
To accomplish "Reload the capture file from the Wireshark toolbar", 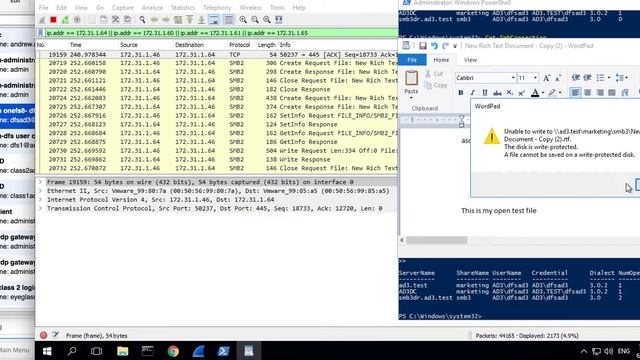I will [x=127, y=20].
